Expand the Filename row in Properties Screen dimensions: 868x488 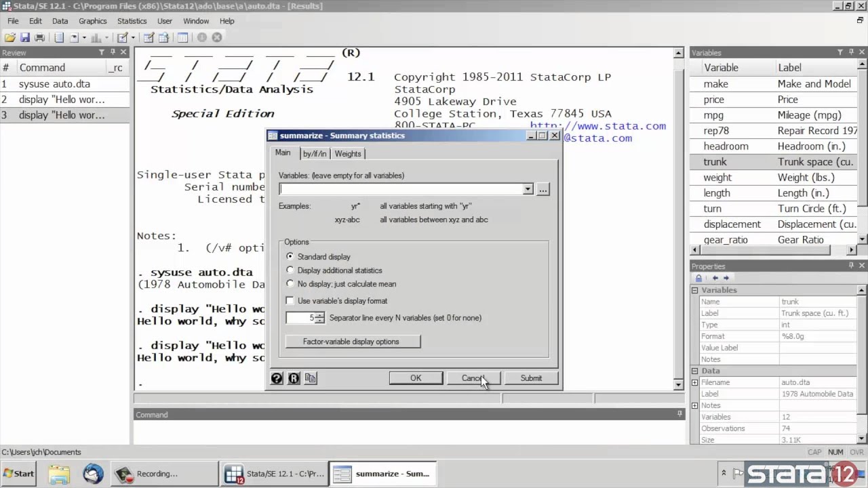tap(694, 382)
